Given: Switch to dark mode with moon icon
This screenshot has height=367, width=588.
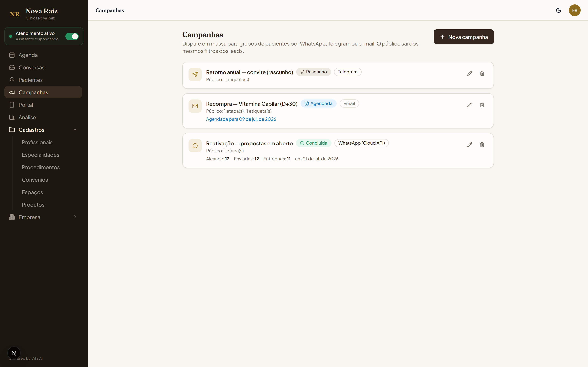Looking at the screenshot, I should coord(558,10).
